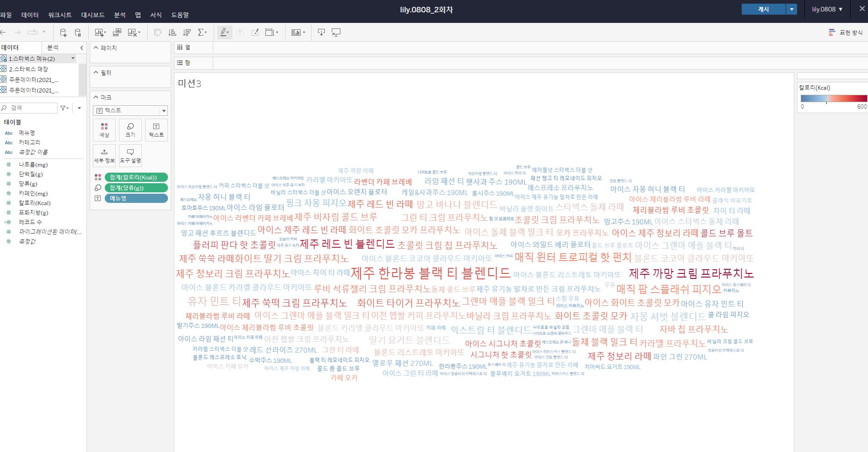
Task: Open the data pane view options arrow
Action: tap(79, 108)
